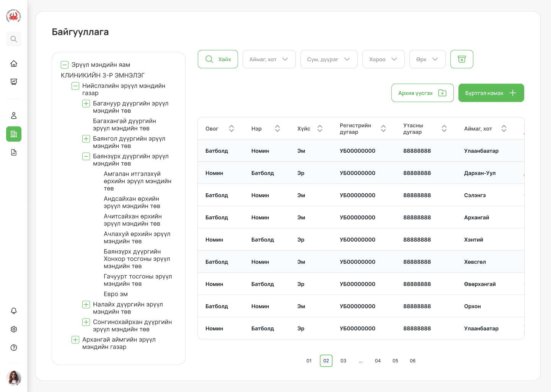The height and width of the screenshot is (392, 551).
Task: Go to page 05
Action: coord(395,361)
